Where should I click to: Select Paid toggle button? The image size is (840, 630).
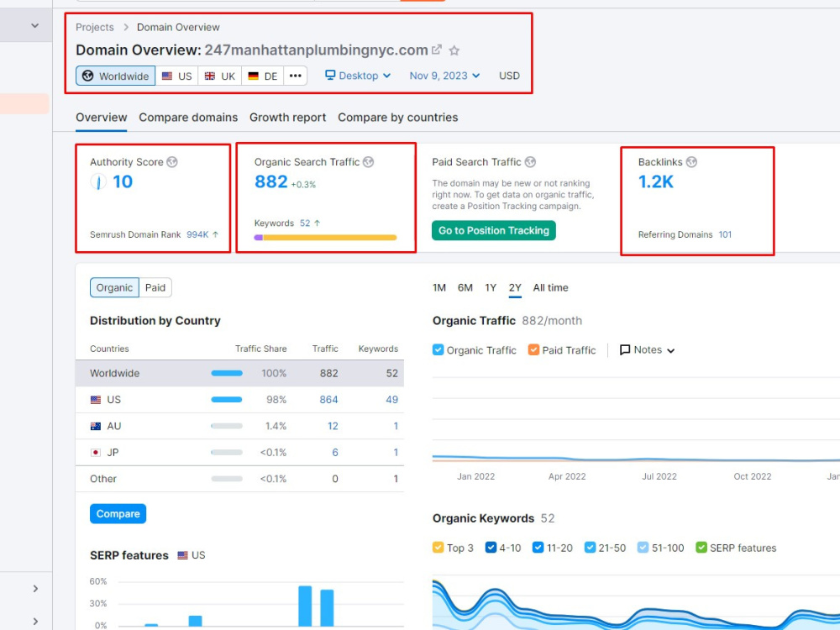[155, 287]
